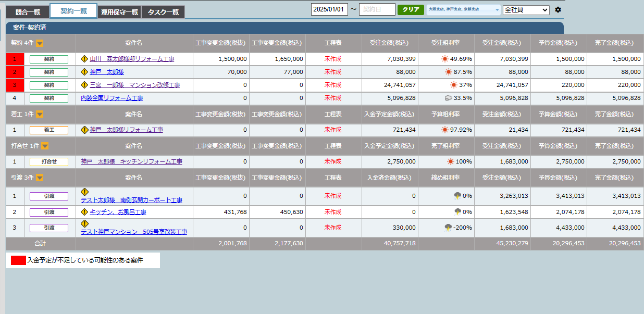Click the sun icon next to 49.69%
This screenshot has width=644, height=314.
[x=444, y=59]
